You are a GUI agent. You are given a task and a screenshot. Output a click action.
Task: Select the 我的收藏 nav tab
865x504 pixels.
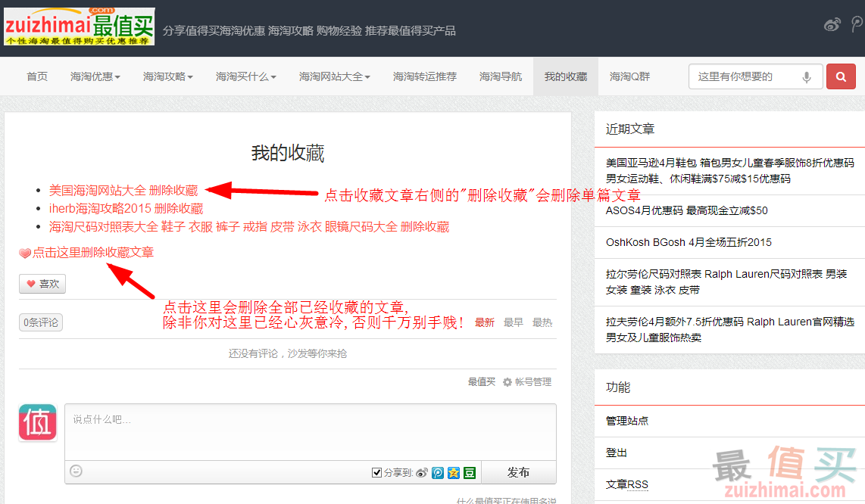(566, 76)
